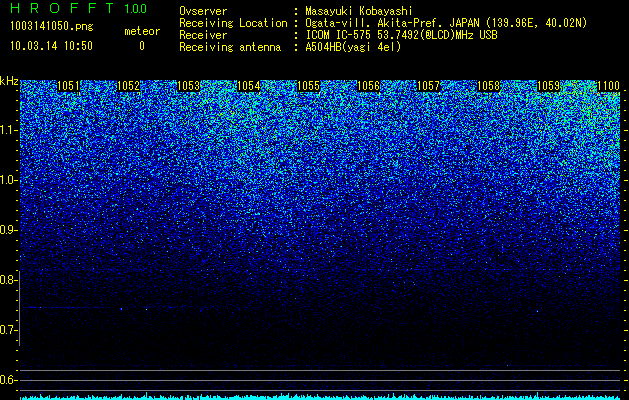This screenshot has width=629, height=400.
Task: Click the receiver text ICOM IC-575 53.7492 MHz USB
Action: tap(401, 35)
